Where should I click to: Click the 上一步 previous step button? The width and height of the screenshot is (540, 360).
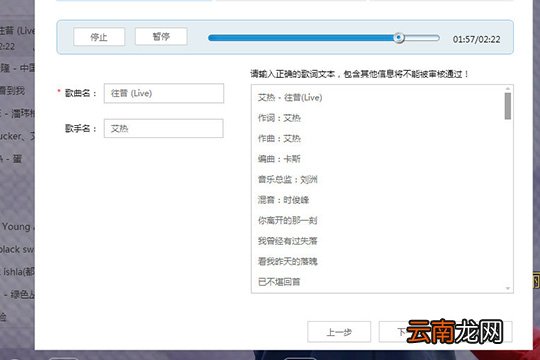339,332
